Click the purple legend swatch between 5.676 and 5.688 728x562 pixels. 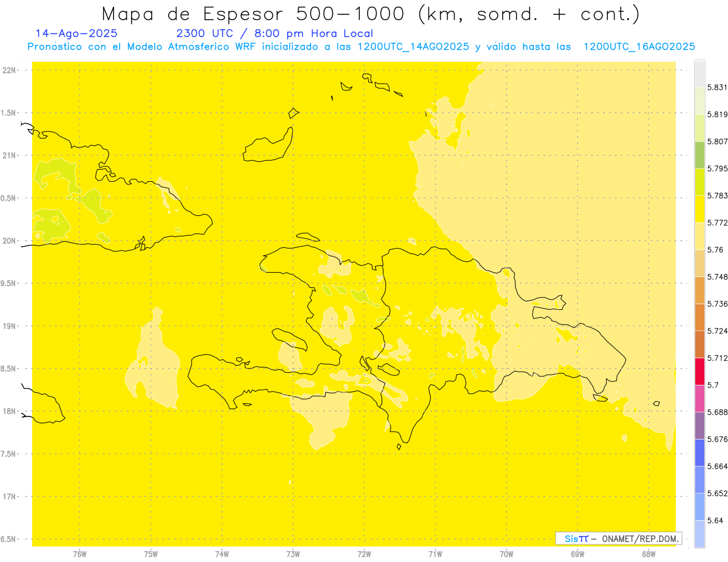[x=699, y=426]
